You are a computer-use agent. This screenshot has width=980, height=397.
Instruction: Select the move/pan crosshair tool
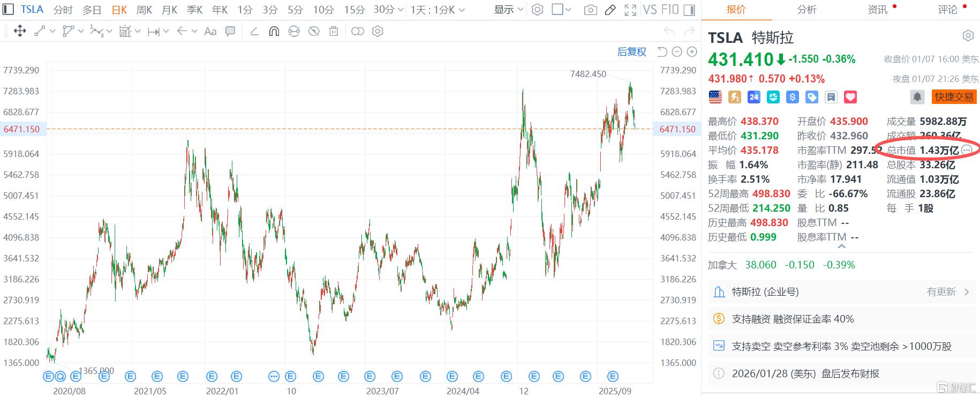(20, 31)
